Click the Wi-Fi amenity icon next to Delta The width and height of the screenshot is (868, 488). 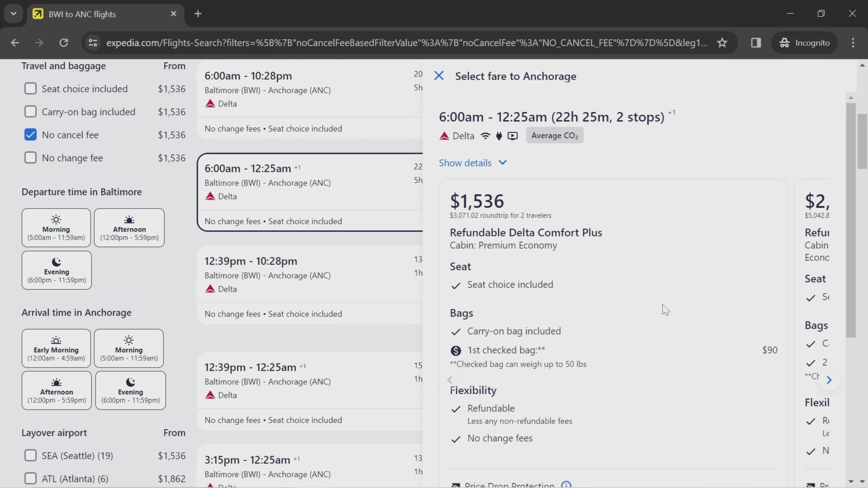tap(485, 136)
